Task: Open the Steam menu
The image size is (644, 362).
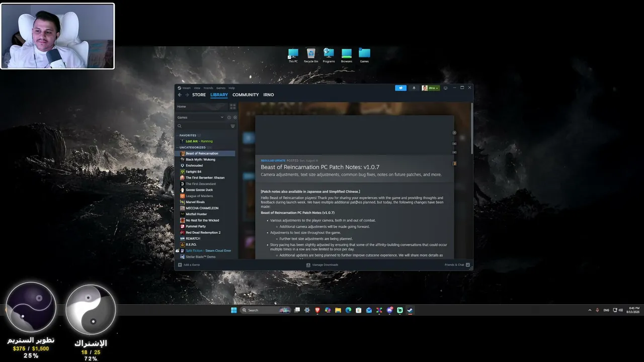Action: coord(186,88)
